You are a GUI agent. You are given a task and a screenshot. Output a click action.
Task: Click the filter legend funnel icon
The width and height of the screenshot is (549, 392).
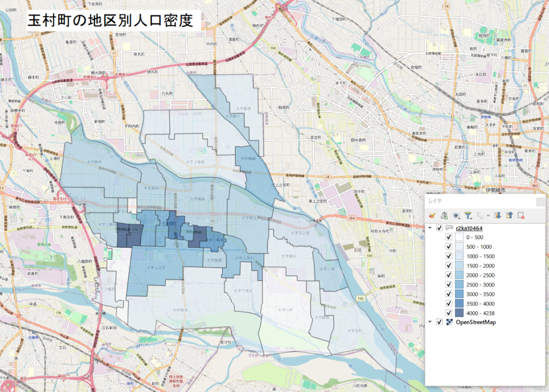pyautogui.click(x=468, y=216)
